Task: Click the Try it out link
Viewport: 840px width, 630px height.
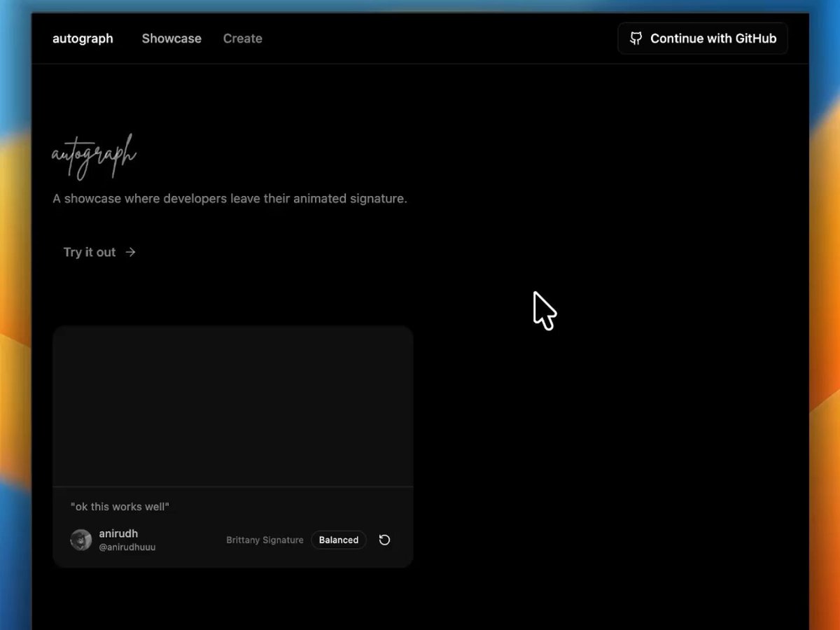Action: [99, 252]
